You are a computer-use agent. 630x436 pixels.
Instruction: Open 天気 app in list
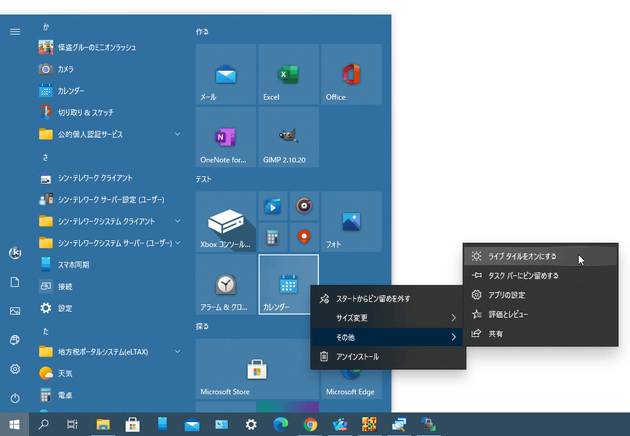[109, 374]
